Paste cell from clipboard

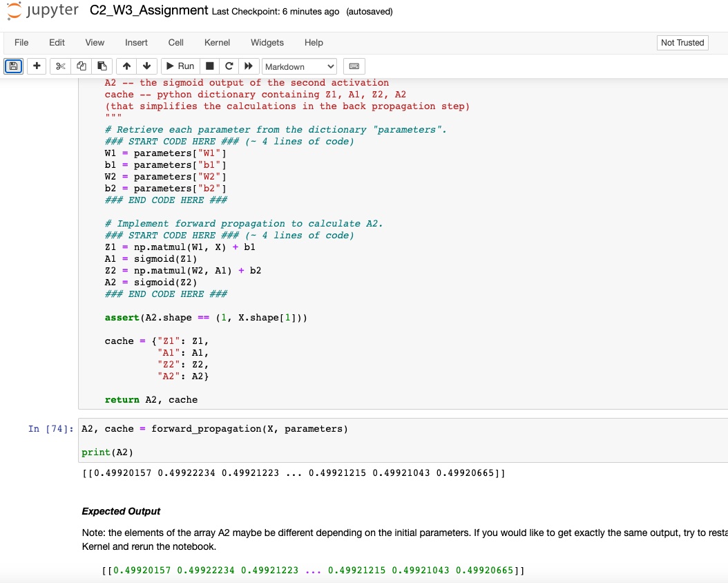click(101, 66)
